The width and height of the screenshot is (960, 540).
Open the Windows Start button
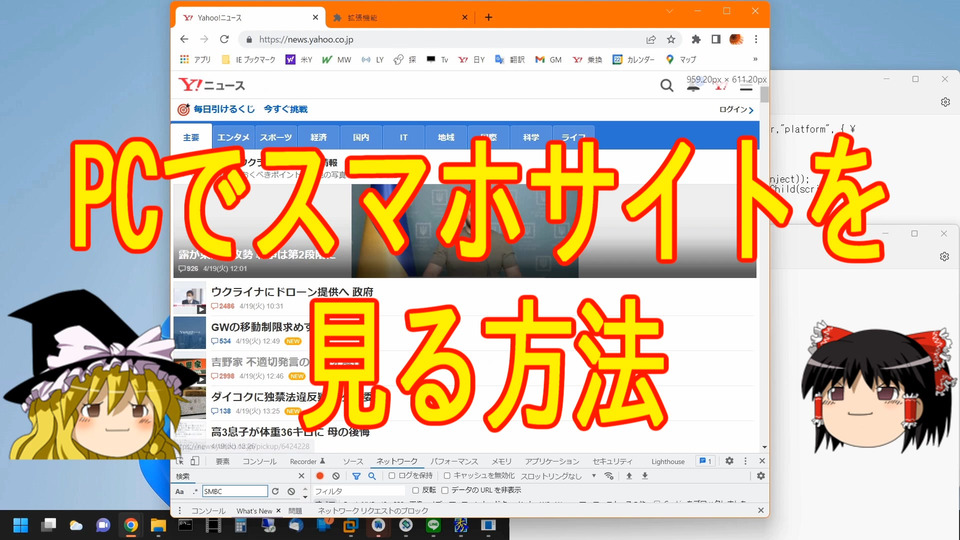click(20, 525)
